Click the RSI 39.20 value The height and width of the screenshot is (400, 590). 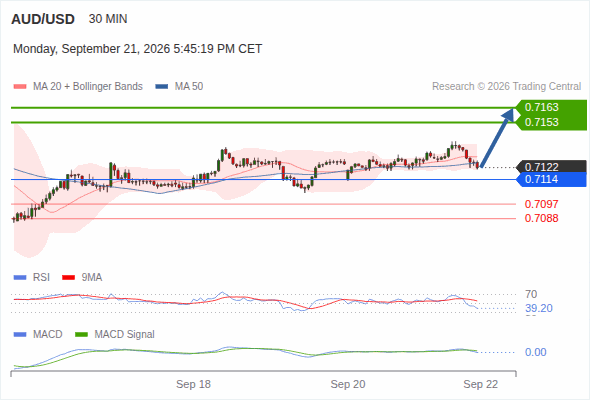(539, 309)
